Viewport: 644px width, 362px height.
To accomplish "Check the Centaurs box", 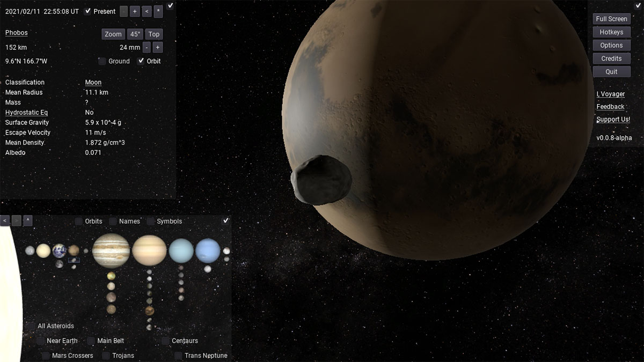I will tap(165, 341).
